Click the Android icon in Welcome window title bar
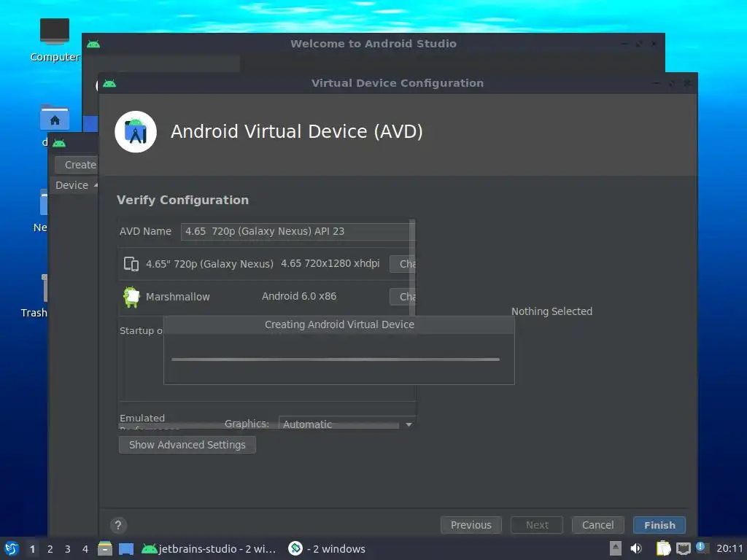The width and height of the screenshot is (747, 560). pos(93,44)
